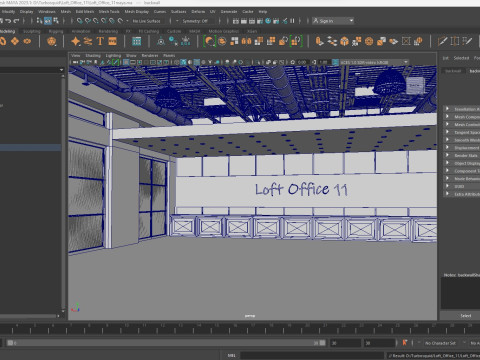This screenshot has width=480, height=360.
Task: Switch to the Rendering shelf tab
Action: point(108,31)
